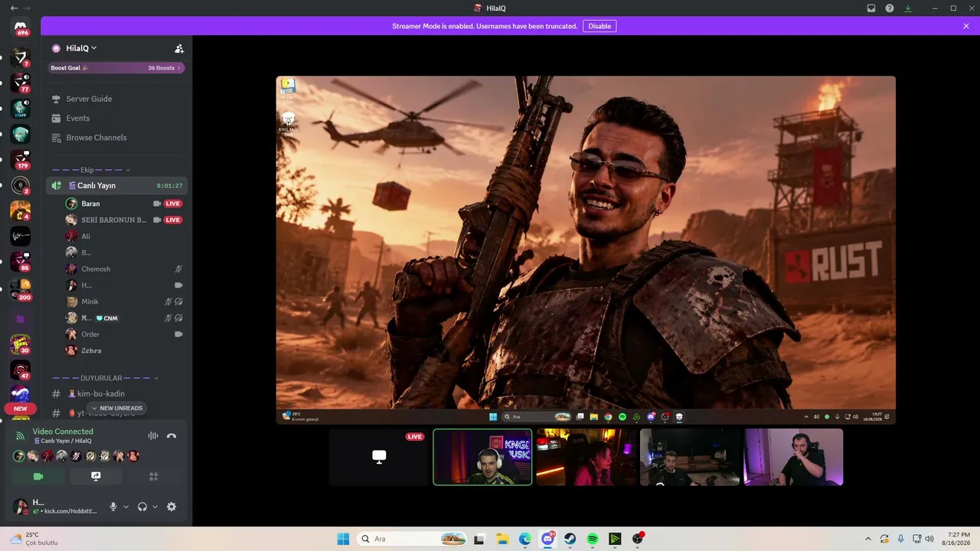This screenshot has height=551, width=980.
Task: Open voice connection details signal icon
Action: (x=20, y=435)
